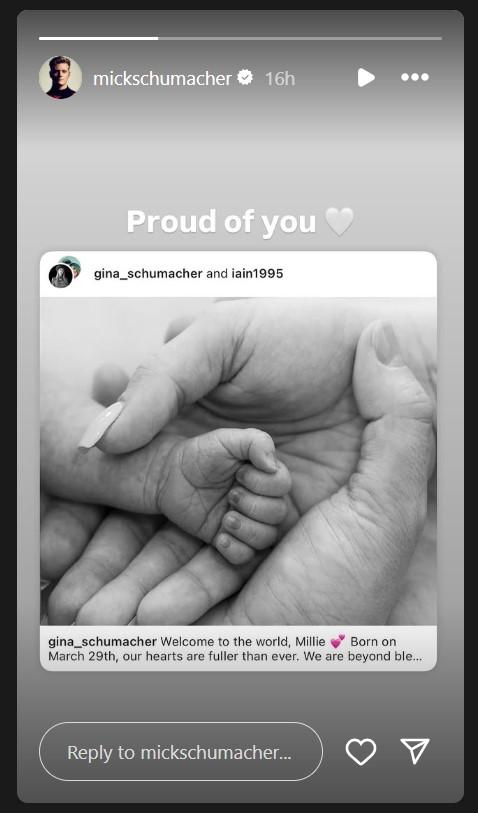Viewport: 478px width, 813px height.
Task: Click the 16h timestamp
Action: tap(280, 79)
